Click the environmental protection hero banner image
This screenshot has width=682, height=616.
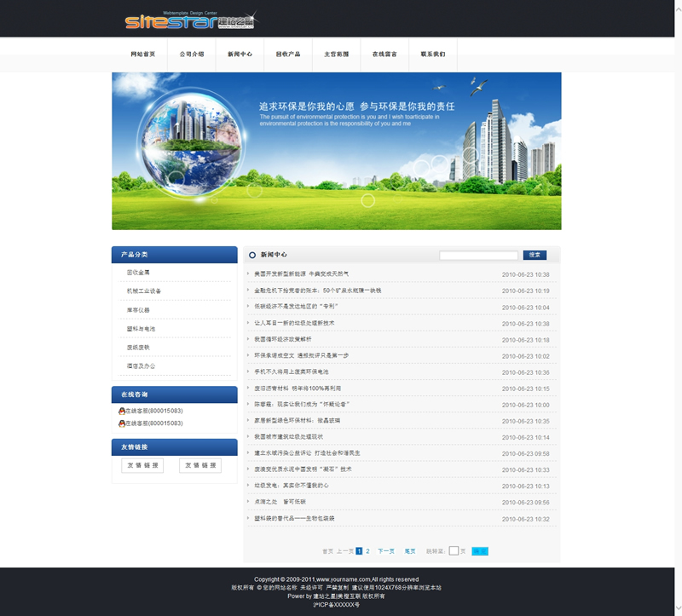pos(336,151)
